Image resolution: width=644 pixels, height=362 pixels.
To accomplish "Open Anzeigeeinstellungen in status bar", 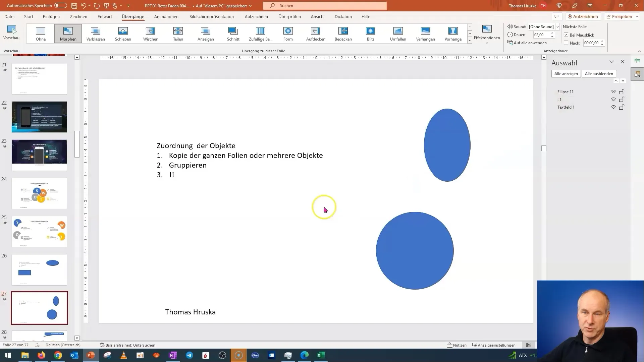I will coord(494,345).
